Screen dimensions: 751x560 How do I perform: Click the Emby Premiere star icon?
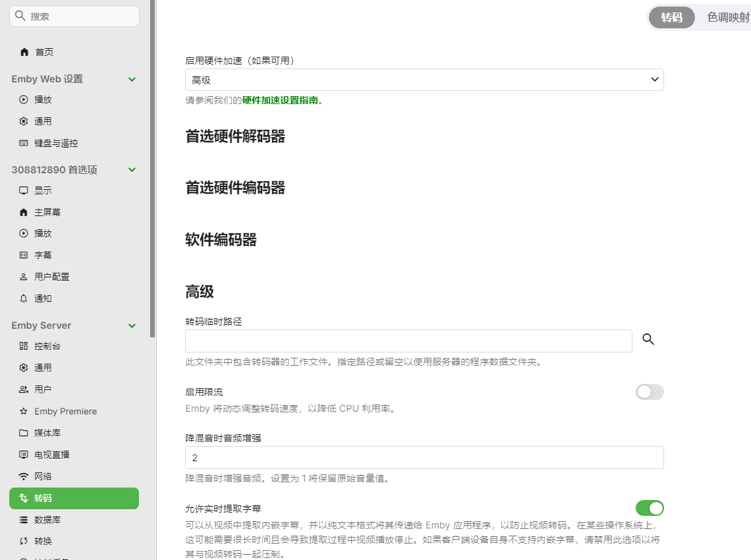(x=24, y=411)
